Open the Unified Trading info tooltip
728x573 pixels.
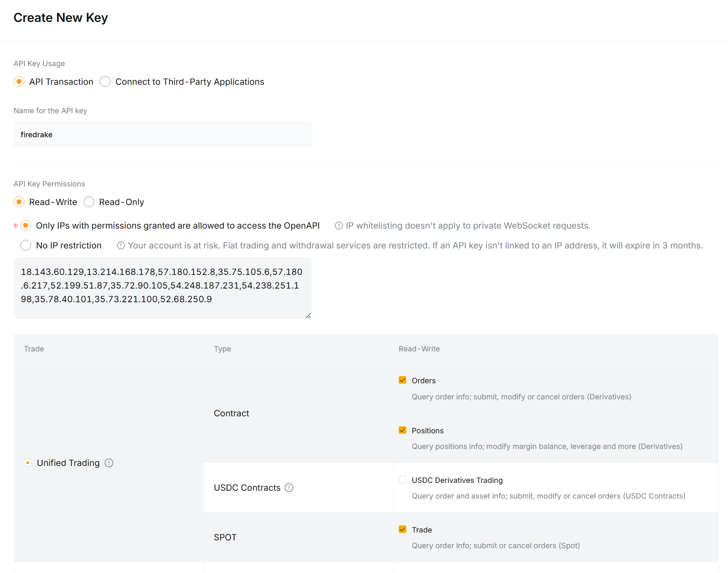[109, 463]
